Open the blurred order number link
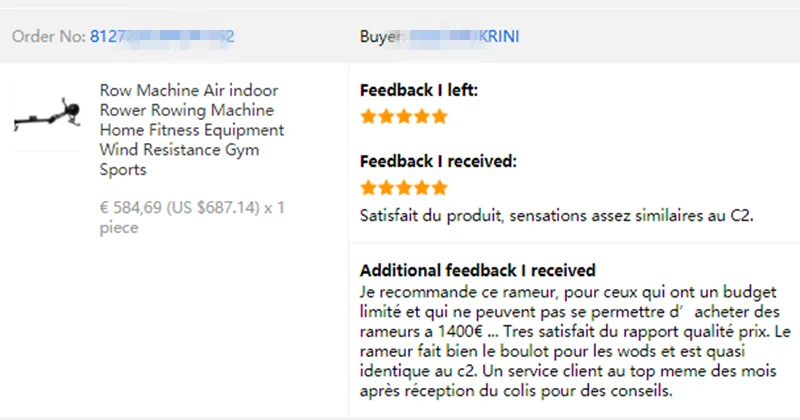Image resolution: width=800 pixels, height=420 pixels. pyautogui.click(x=162, y=37)
